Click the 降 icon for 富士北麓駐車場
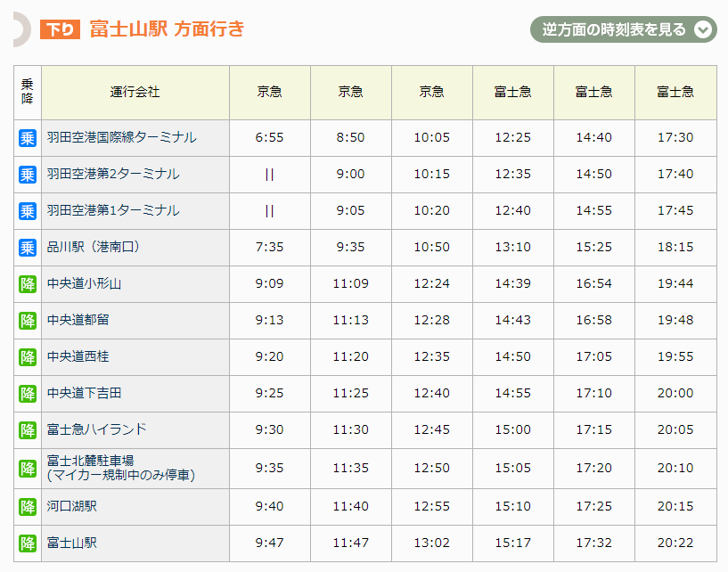 [x=28, y=469]
